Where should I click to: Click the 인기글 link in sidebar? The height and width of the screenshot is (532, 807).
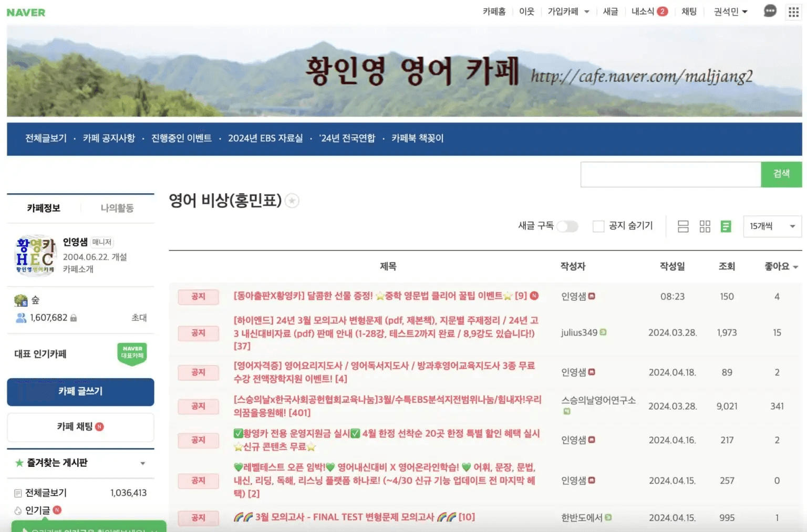point(38,510)
